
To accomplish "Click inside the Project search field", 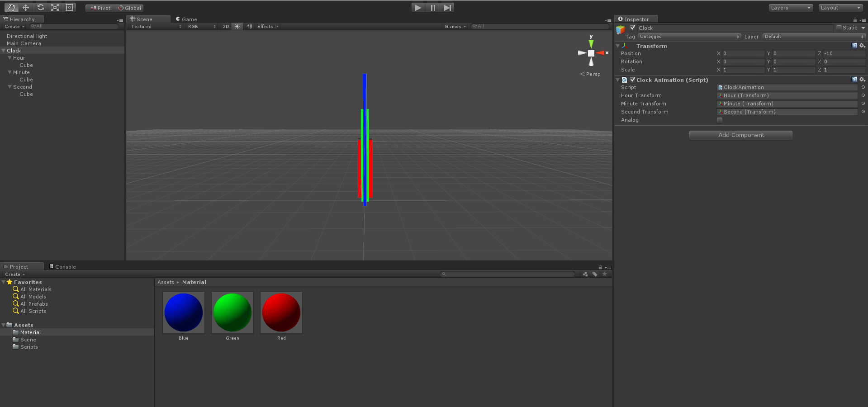I will tap(507, 274).
